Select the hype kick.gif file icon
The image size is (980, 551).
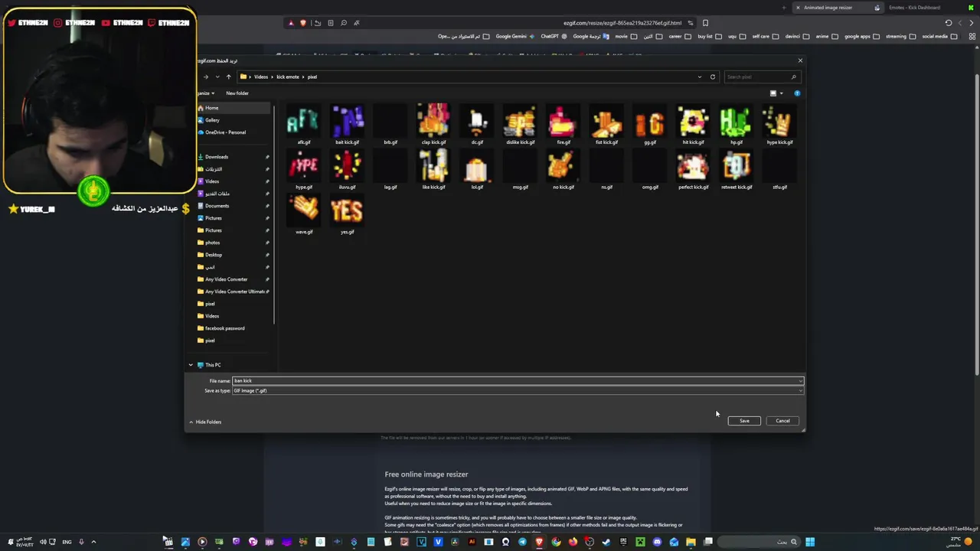779,122
